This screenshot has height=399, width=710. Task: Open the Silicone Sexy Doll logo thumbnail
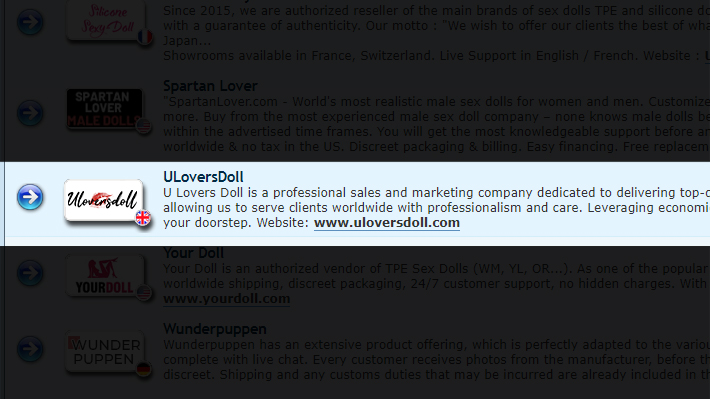(106, 20)
